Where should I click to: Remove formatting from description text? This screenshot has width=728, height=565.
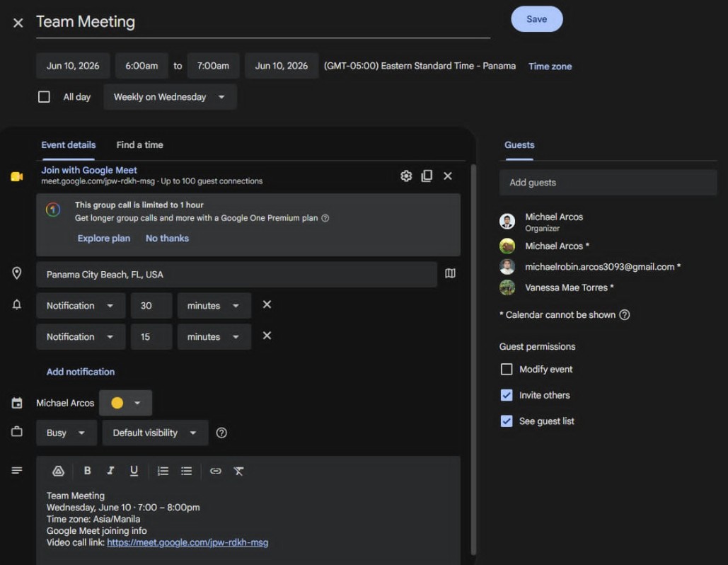(x=238, y=471)
